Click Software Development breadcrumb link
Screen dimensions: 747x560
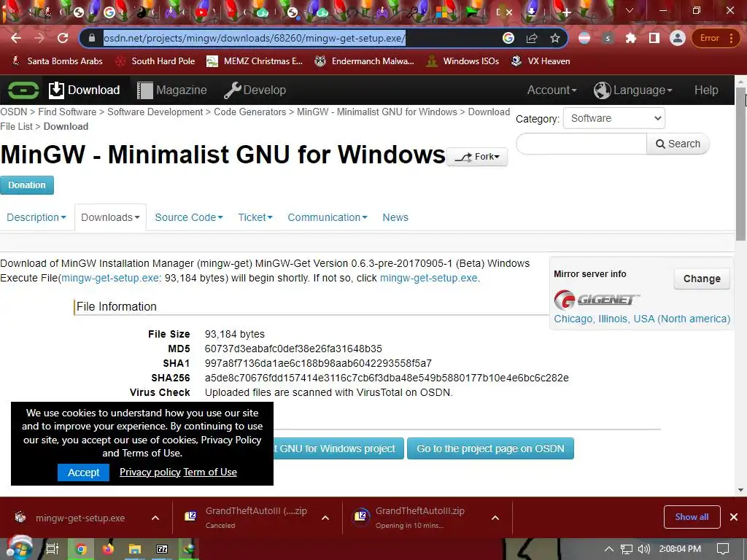[x=155, y=112]
